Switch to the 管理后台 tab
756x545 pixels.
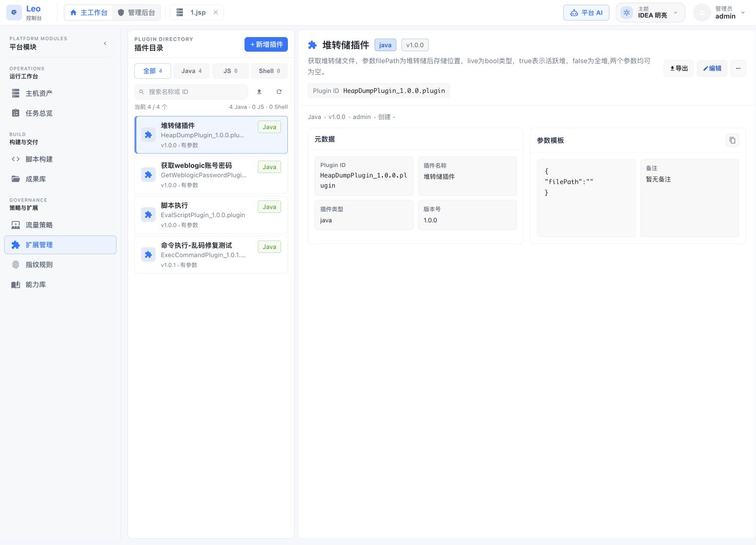click(x=136, y=13)
